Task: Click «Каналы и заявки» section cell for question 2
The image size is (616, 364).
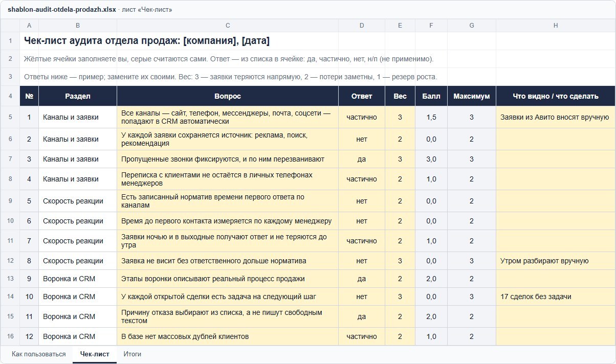Action: (x=78, y=139)
